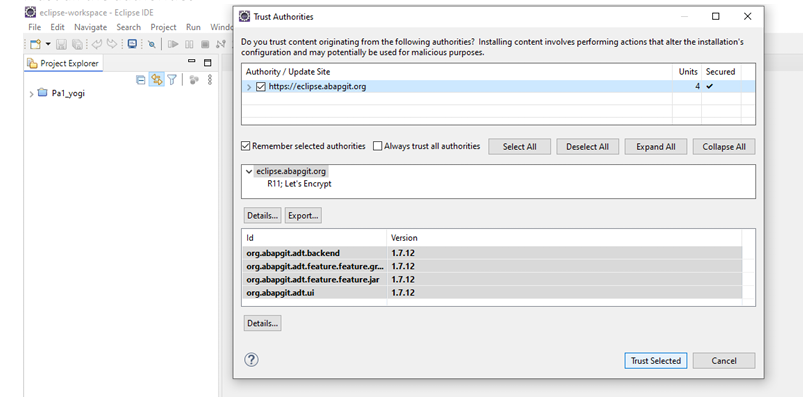Click the Terminate stop icon in toolbar
This screenshot has height=404, width=807.
click(x=205, y=44)
